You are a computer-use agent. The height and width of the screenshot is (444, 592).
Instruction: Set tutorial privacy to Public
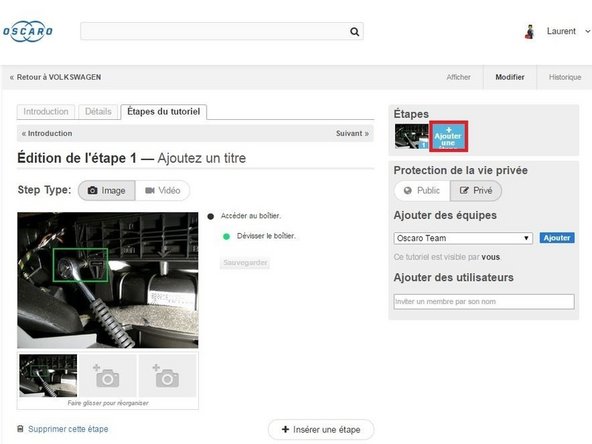coord(422,191)
